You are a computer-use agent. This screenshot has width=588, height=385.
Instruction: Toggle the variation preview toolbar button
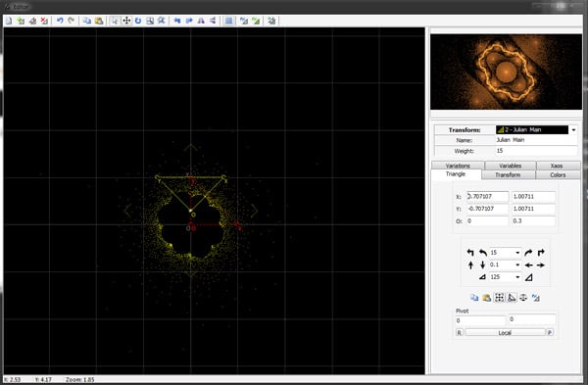point(228,21)
